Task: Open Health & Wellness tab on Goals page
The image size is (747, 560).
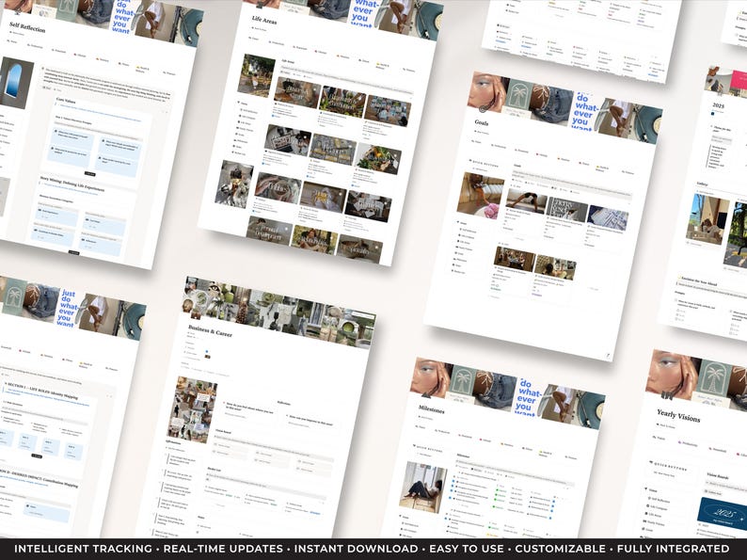Action: 602,168
